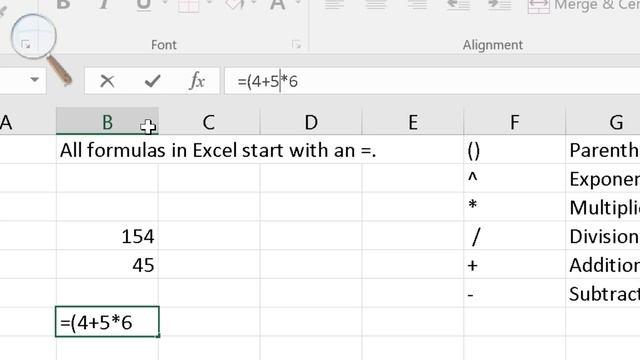Open Insert Function fx dialog
The height and width of the screenshot is (360, 640).
197,81
